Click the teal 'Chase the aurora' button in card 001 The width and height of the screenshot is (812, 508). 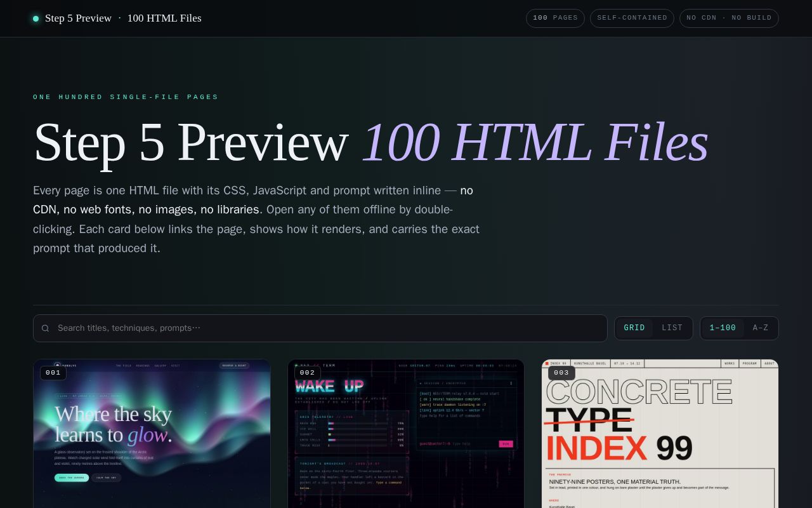(x=72, y=478)
